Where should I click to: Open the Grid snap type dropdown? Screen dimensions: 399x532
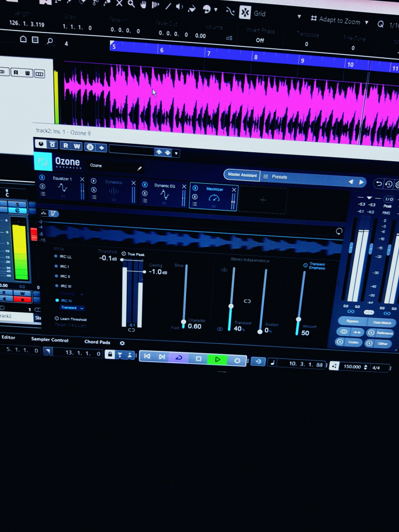click(299, 16)
